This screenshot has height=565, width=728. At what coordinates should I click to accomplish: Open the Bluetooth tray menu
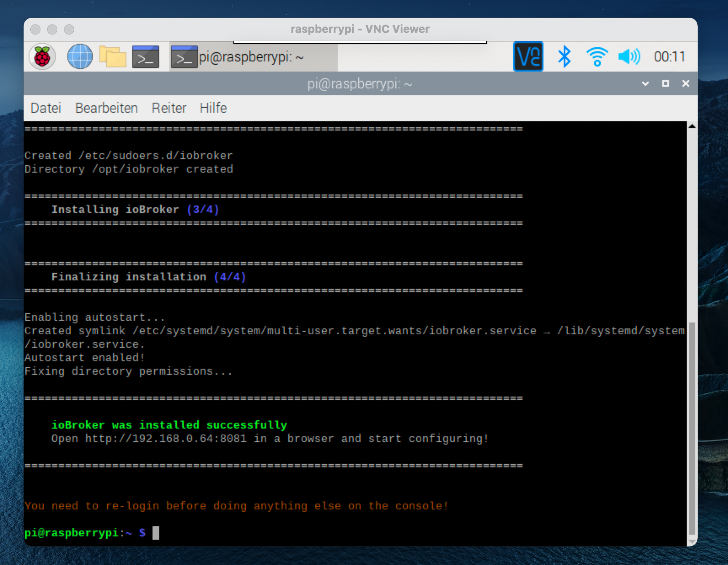coord(564,56)
